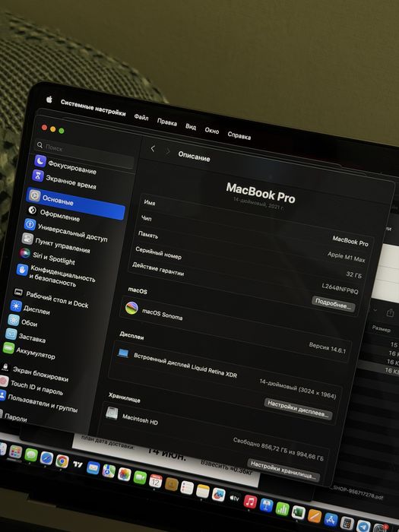Open the Окно menu

(x=212, y=130)
